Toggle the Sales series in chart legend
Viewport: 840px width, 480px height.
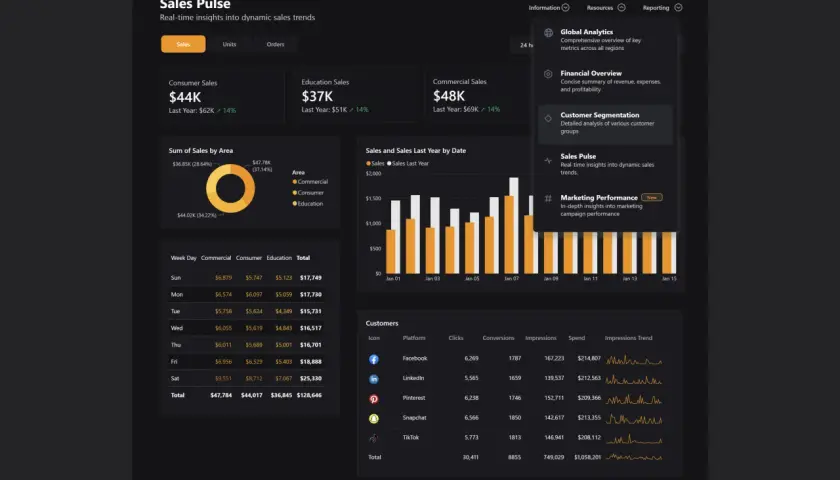pyautogui.click(x=375, y=163)
